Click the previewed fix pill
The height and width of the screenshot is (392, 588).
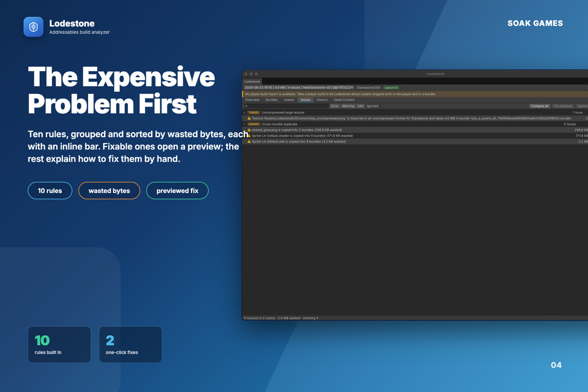[x=177, y=191]
